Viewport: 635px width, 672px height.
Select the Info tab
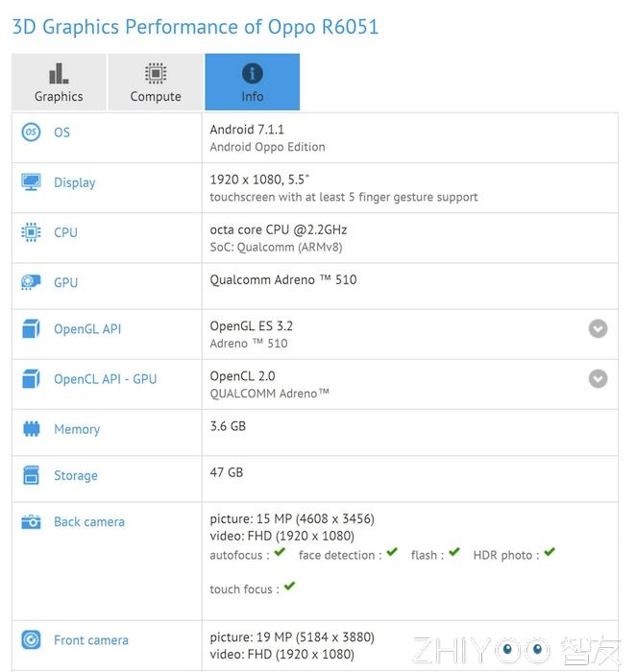click(252, 83)
